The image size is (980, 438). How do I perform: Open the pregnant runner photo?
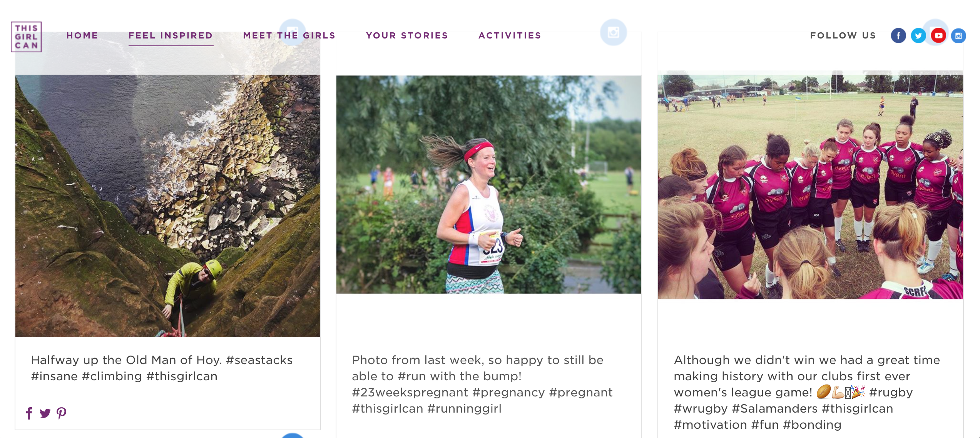click(489, 184)
